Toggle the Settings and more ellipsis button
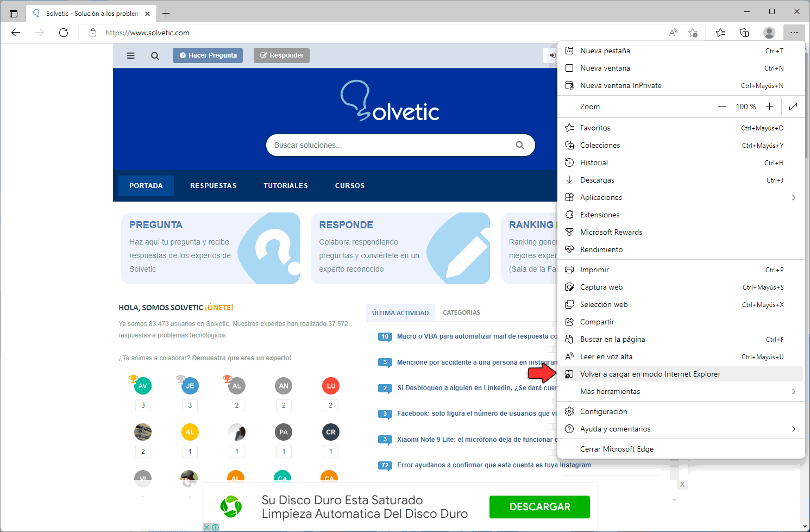810x532 pixels. point(794,33)
